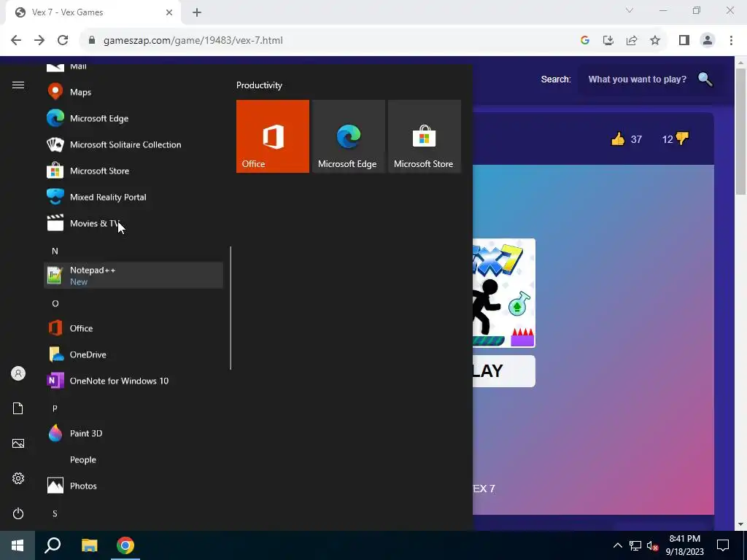Image resolution: width=747 pixels, height=560 pixels.
Task: Click the Microsoft Store tile under Productivity
Action: (425, 136)
